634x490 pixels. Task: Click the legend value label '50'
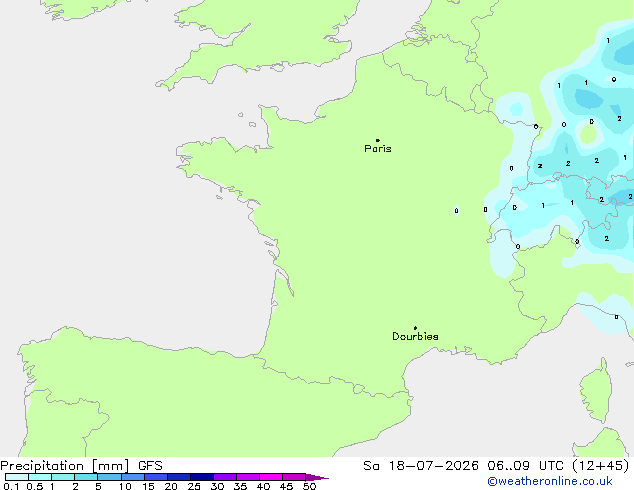pos(309,486)
